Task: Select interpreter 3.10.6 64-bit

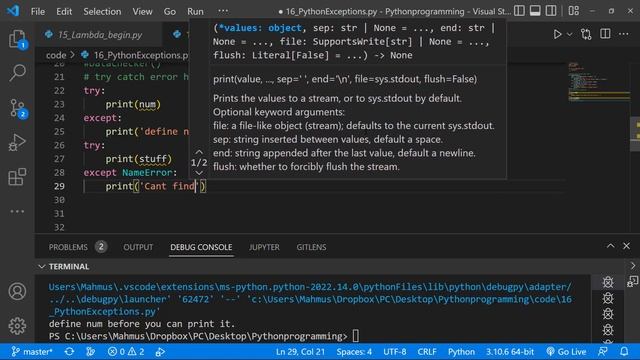Action: (509, 351)
